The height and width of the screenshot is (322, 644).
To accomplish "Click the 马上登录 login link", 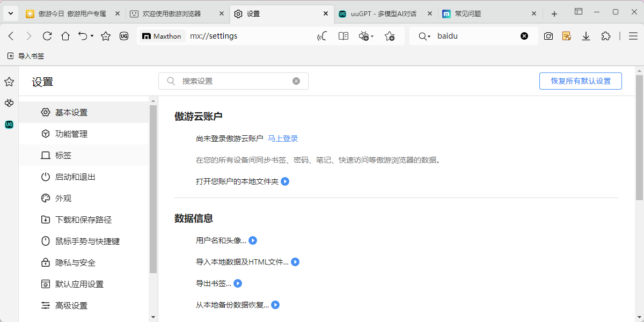I will coord(283,138).
